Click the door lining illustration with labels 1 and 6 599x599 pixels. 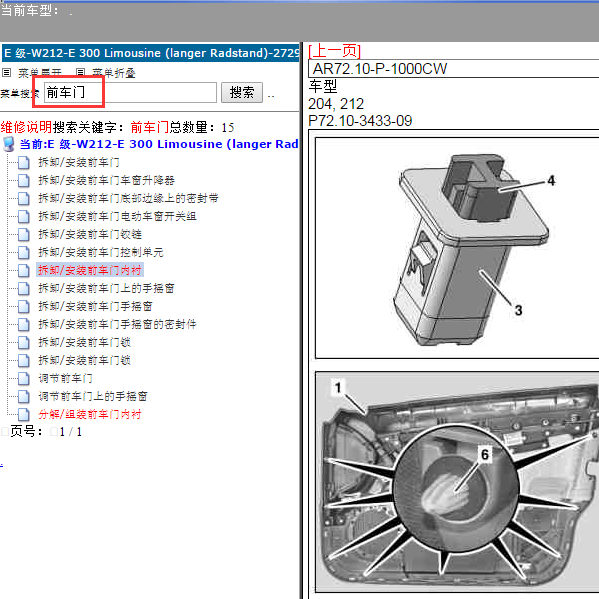tap(457, 482)
